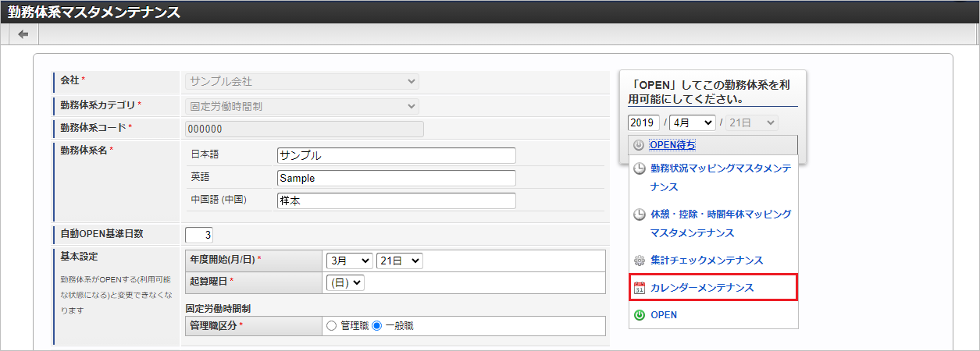980x351 pixels.
Task: Click the 勤務体系コード field showing 000000
Action: pos(305,129)
